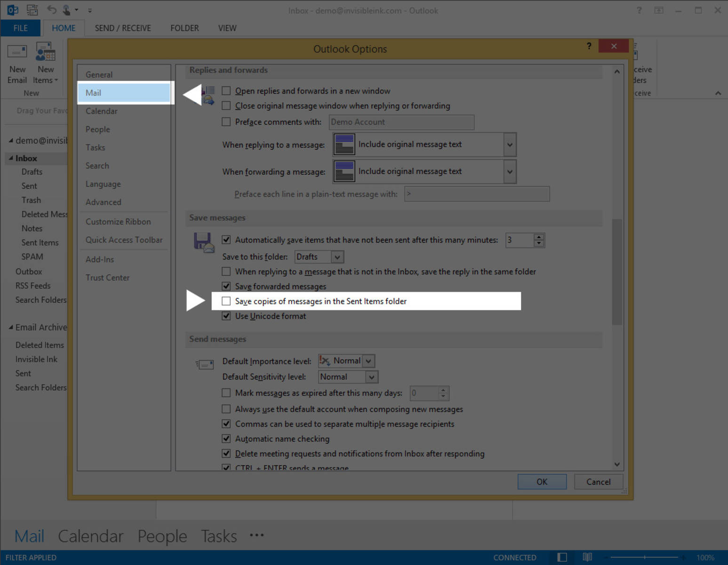Click the Outlook Options vertical scrollbar thumb
Viewport: 728px width, 565px height.
617,272
